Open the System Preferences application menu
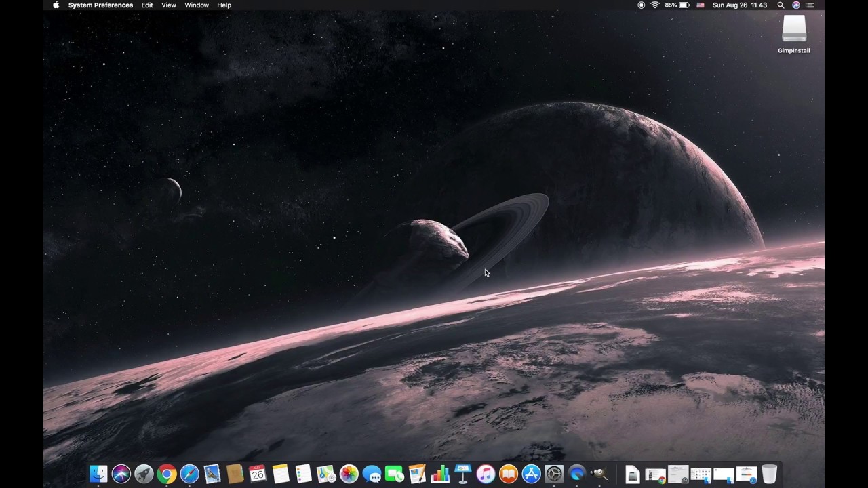The width and height of the screenshot is (868, 488). 100,5
